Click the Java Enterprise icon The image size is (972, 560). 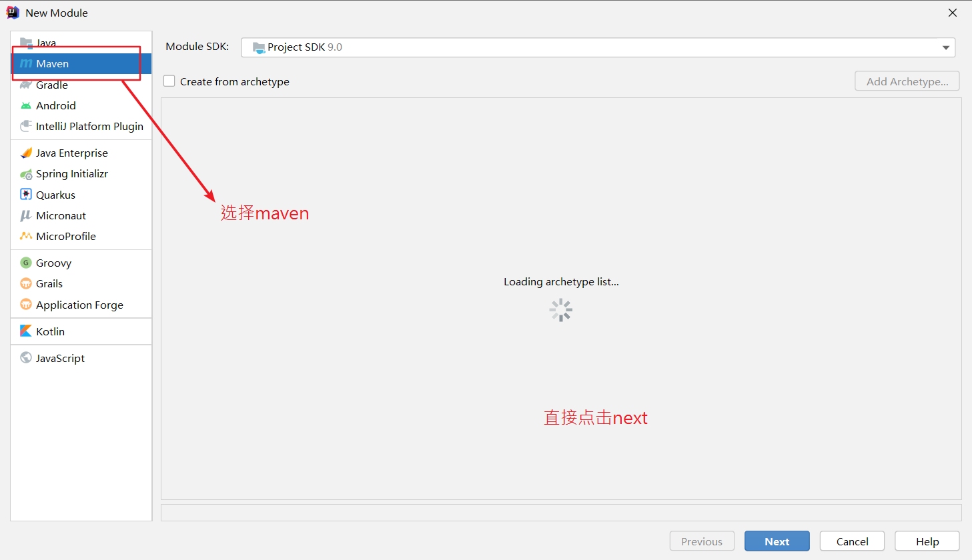pos(26,153)
